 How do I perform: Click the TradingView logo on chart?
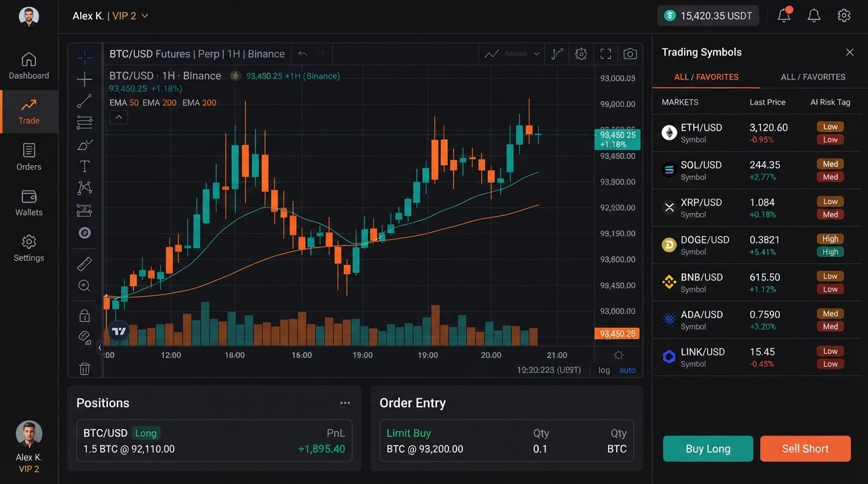point(119,331)
